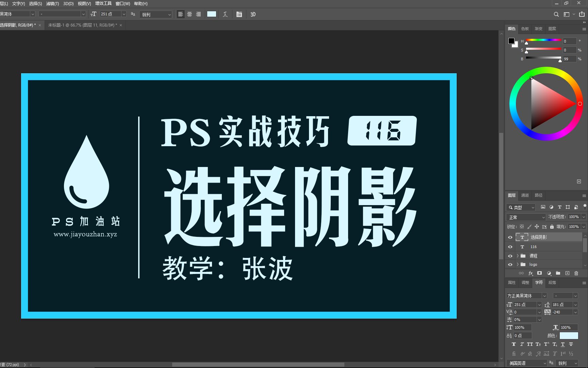The image size is (588, 368).
Task: Toggle lock transparent pixels
Action: (x=522, y=227)
